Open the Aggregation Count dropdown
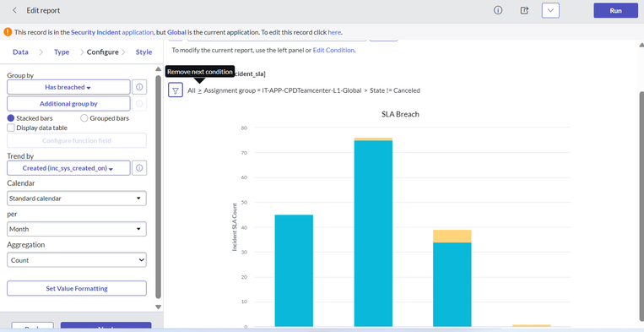 click(x=77, y=260)
